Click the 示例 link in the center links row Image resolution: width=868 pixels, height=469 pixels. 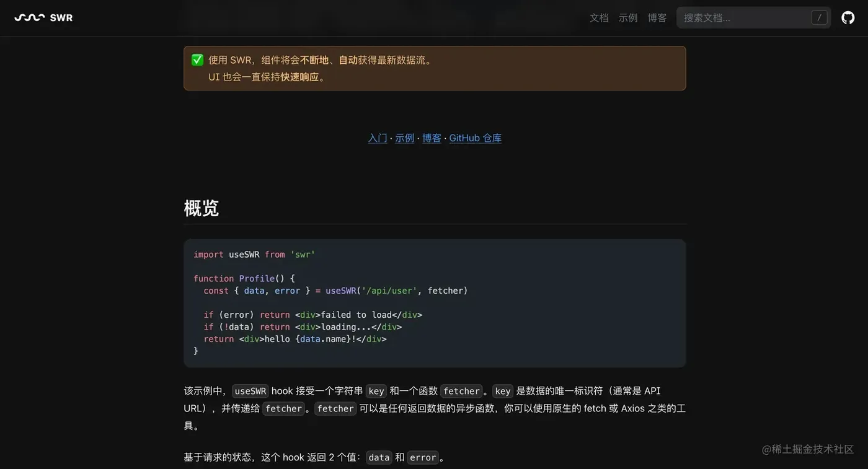pos(404,138)
